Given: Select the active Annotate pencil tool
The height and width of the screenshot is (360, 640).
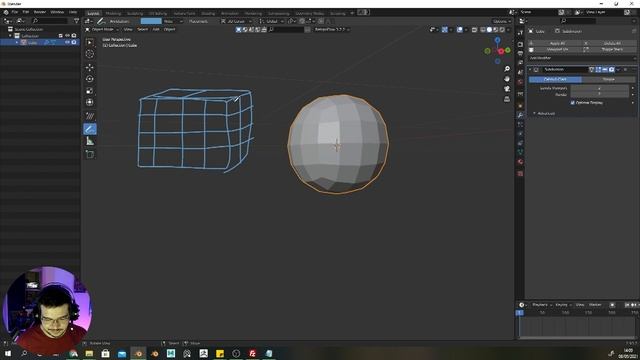Looking at the screenshot, I should click(x=90, y=129).
